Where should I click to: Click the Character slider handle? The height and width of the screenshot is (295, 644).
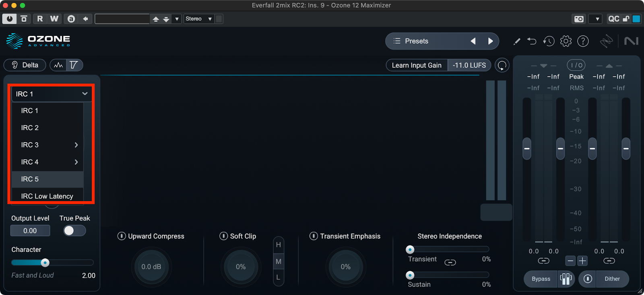[x=45, y=263]
